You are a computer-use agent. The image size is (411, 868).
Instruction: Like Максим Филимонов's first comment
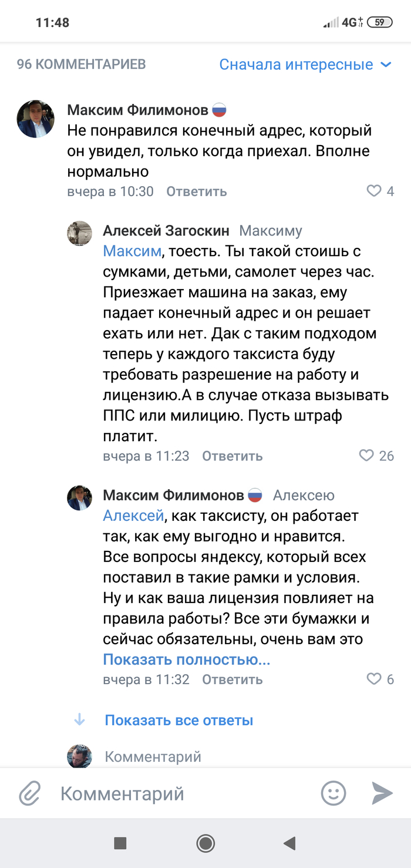coord(374,191)
